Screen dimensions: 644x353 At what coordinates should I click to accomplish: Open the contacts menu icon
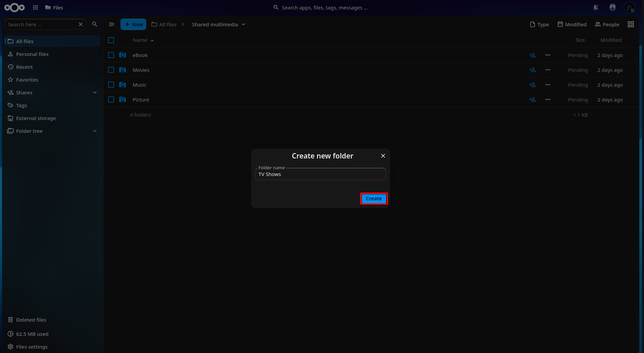(613, 7)
